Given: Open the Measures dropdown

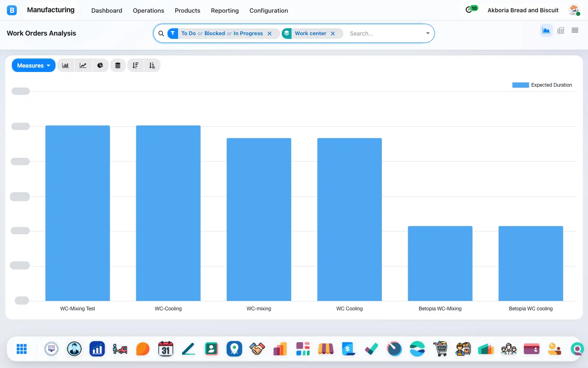Looking at the screenshot, I should 33,65.
